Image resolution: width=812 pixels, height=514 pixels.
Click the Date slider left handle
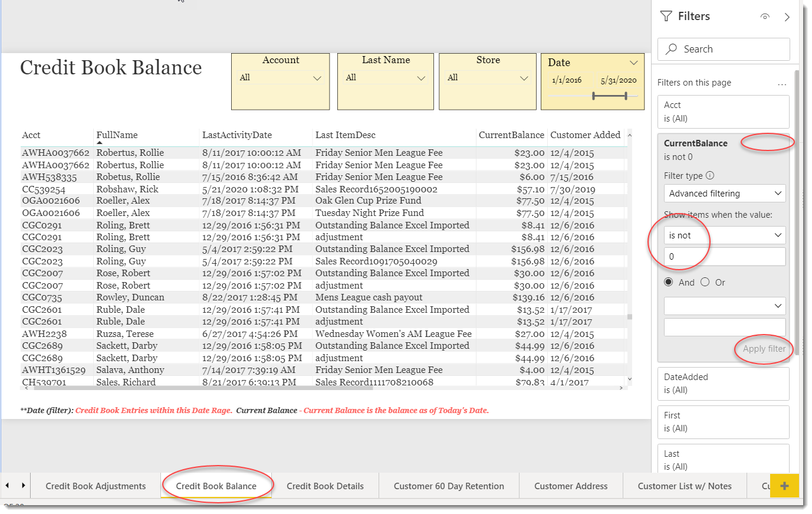tap(594, 96)
